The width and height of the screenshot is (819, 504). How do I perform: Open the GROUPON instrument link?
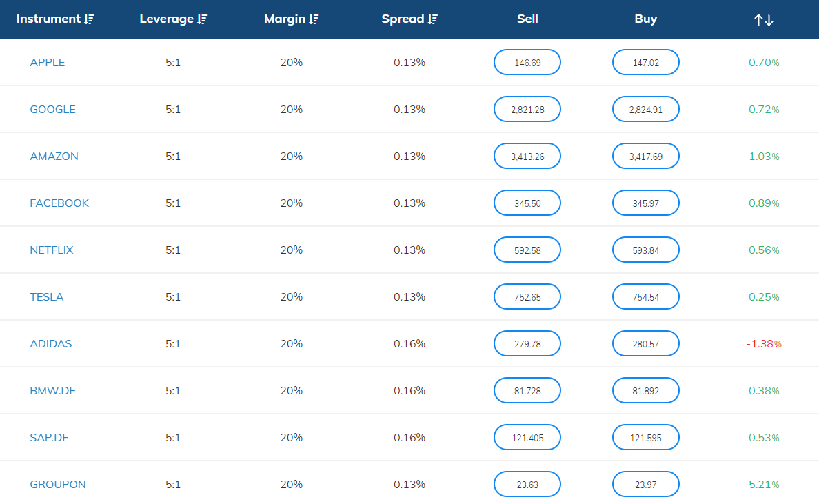coord(58,485)
